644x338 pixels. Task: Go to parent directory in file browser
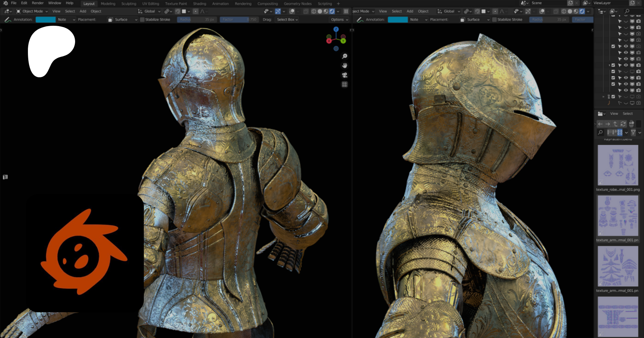coord(615,124)
